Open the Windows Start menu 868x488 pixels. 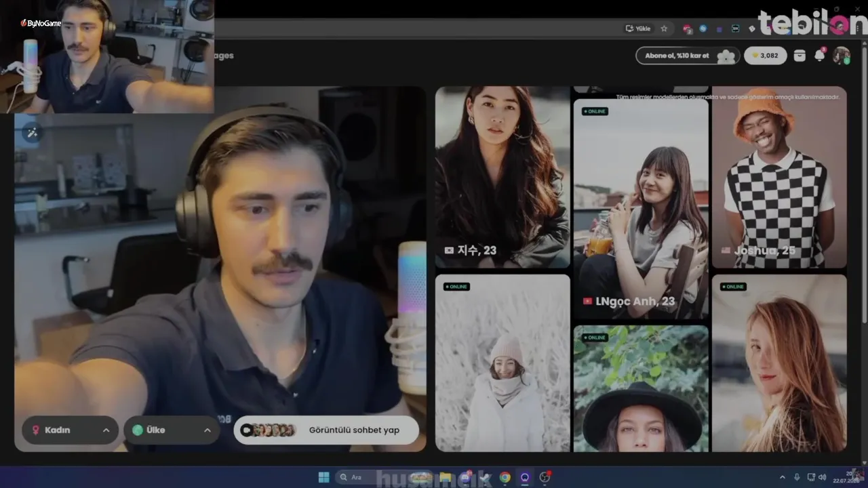[323, 477]
